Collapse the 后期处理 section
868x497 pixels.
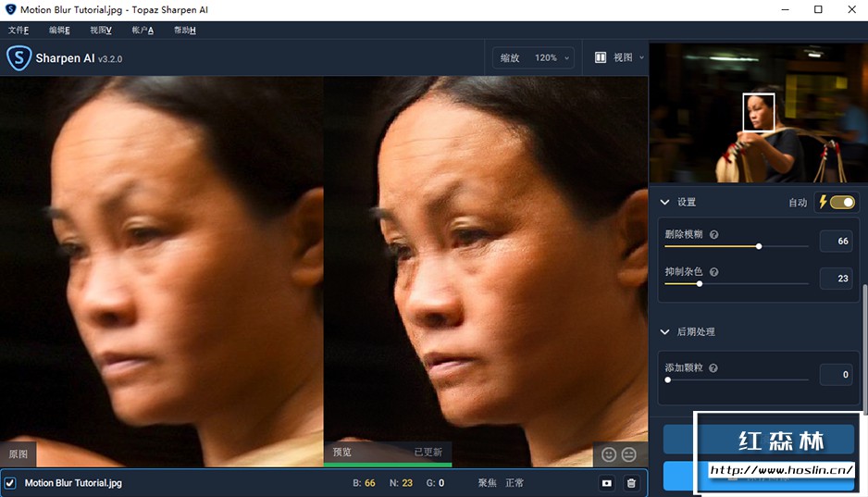664,332
